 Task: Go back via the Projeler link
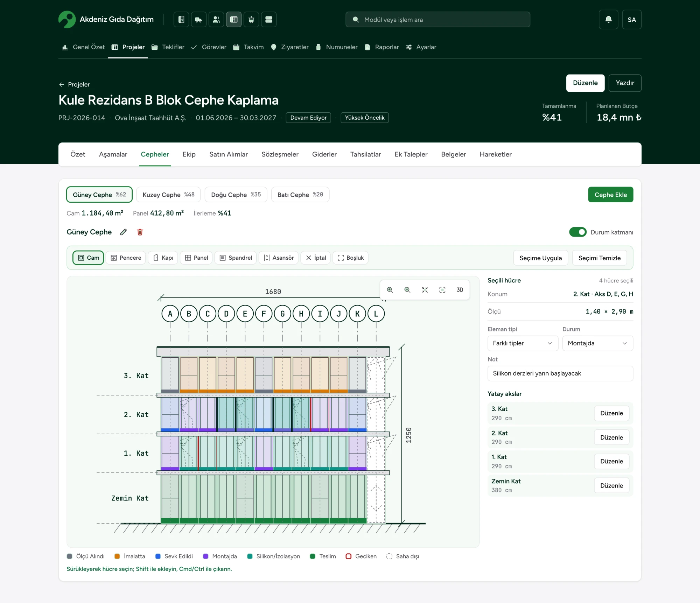74,84
